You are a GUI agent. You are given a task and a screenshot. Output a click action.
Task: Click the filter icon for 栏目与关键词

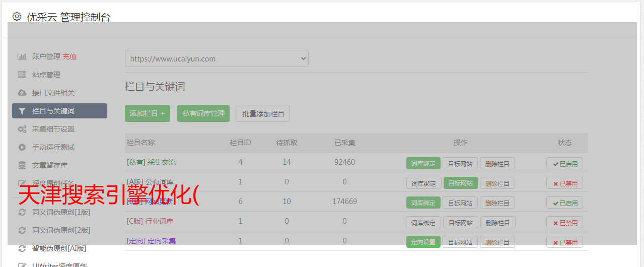pos(22,111)
